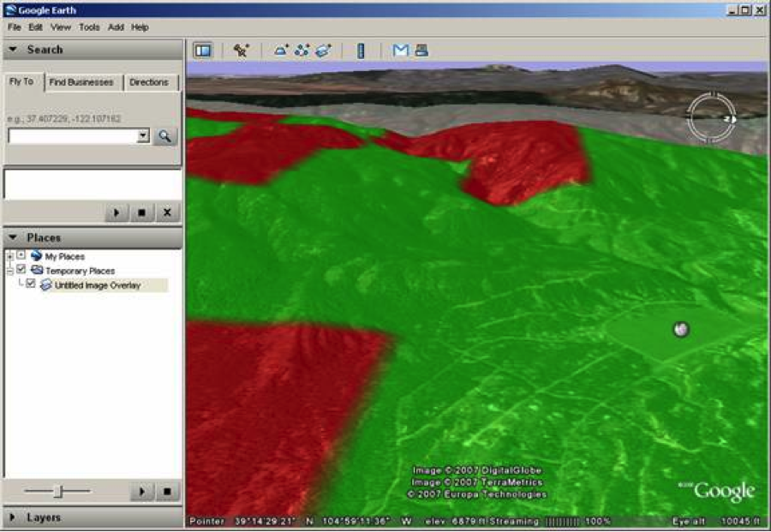Viewport: 771px width, 532px height.
Task: Click the Add Image Overlay icon
Action: point(323,51)
